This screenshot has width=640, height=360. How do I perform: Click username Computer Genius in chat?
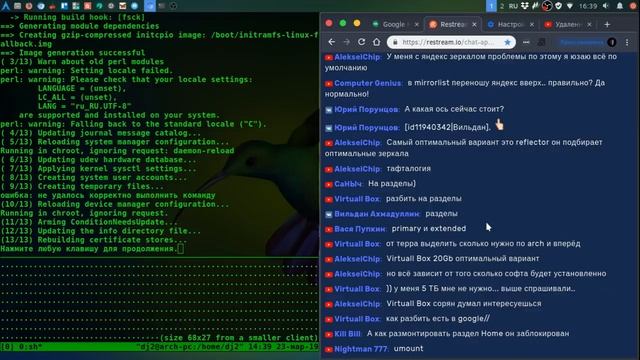pos(367,83)
